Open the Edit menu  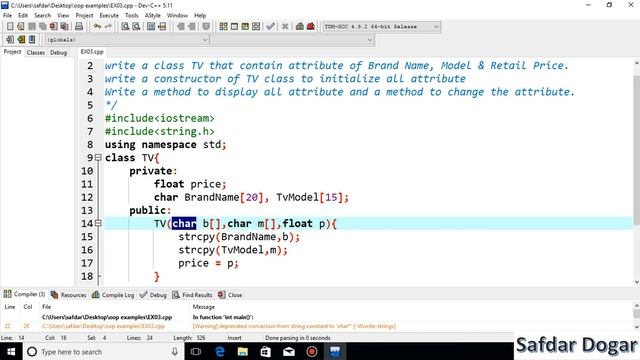pyautogui.click(x=23, y=15)
